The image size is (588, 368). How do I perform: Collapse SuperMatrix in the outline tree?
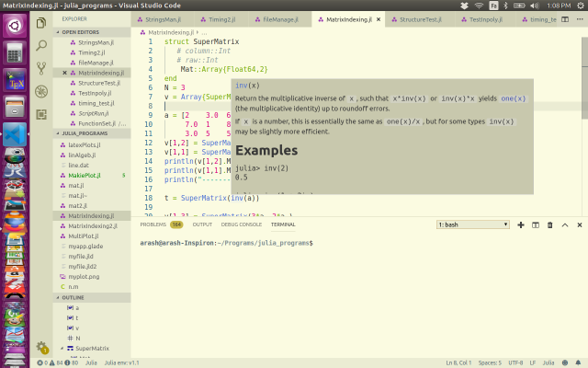coord(62,349)
